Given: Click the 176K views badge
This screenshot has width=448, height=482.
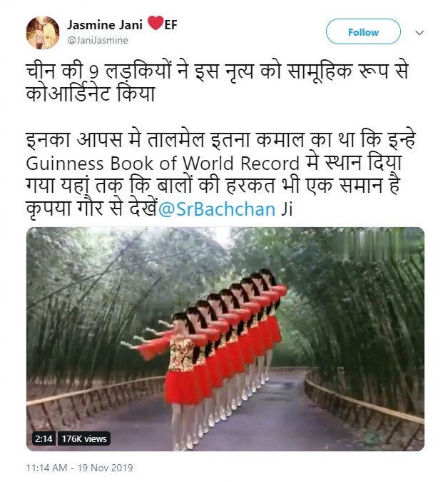Looking at the screenshot, I should [84, 438].
